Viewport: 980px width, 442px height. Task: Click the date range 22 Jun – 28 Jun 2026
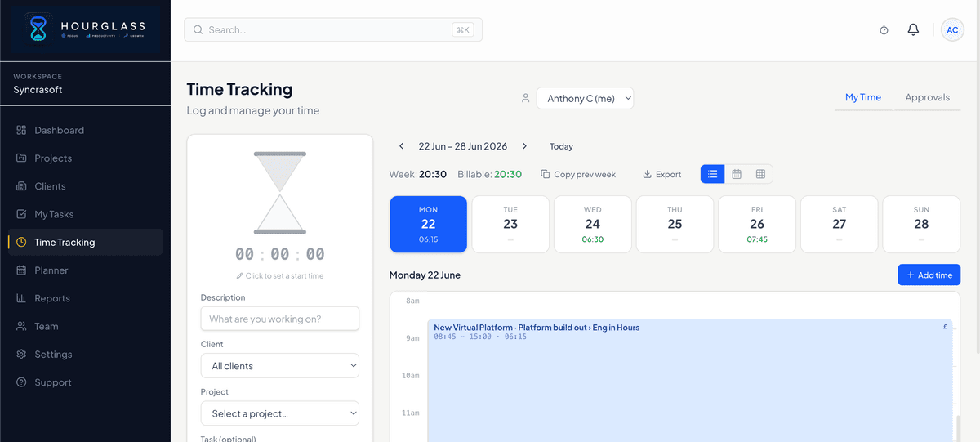463,146
